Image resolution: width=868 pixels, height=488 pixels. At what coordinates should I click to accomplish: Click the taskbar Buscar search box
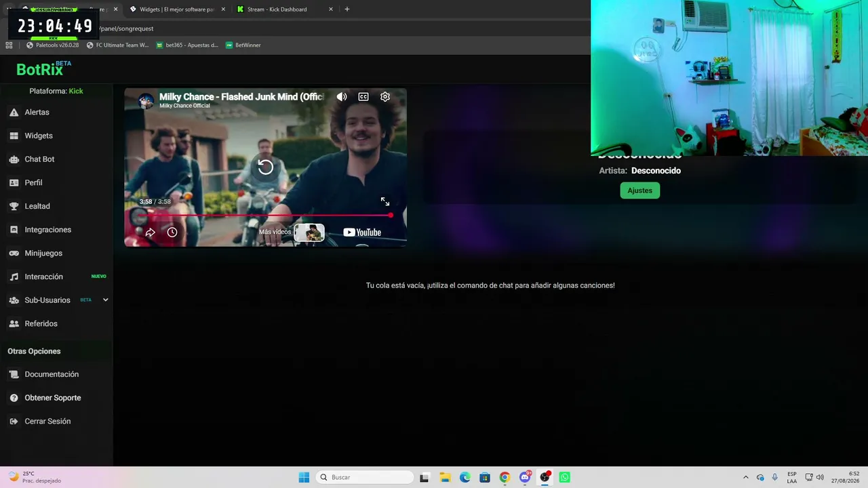coord(365,477)
